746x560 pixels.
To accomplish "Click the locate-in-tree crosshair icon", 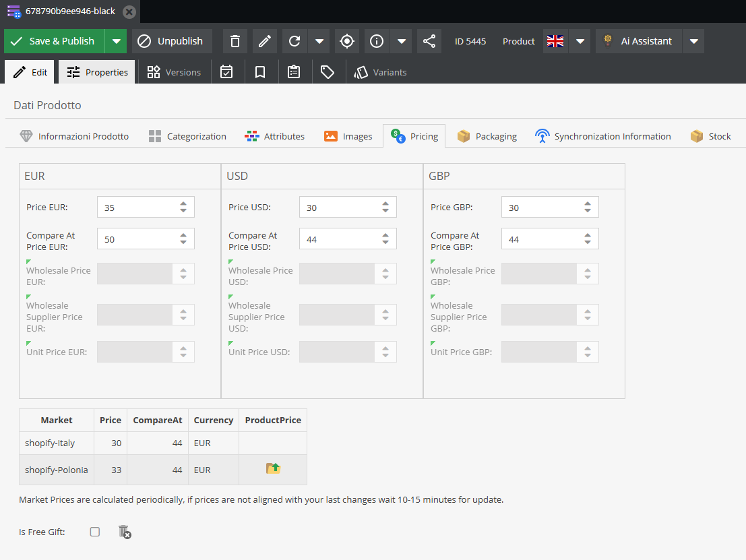I will (x=347, y=41).
